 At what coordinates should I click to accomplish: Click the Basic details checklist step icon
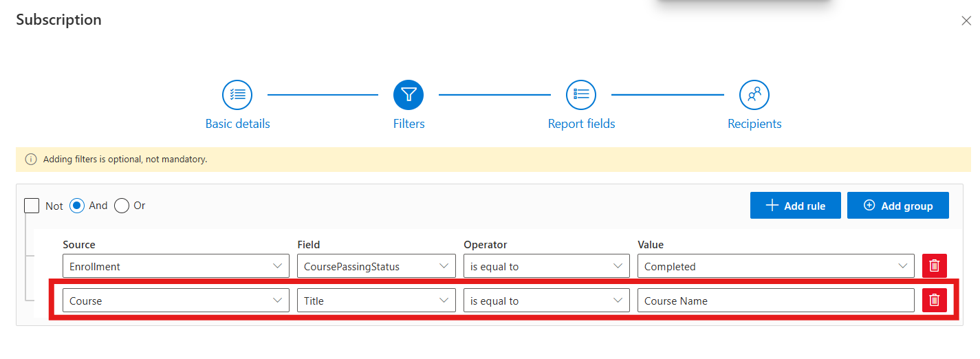[x=237, y=95]
